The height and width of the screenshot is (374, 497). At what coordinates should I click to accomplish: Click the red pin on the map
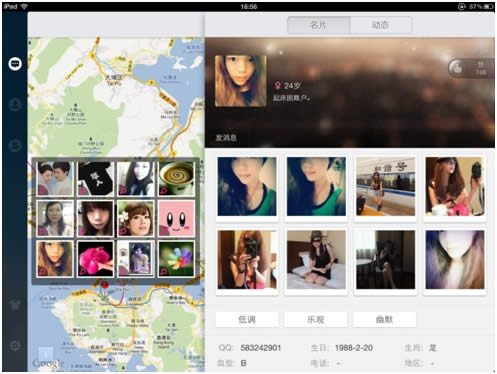105,286
